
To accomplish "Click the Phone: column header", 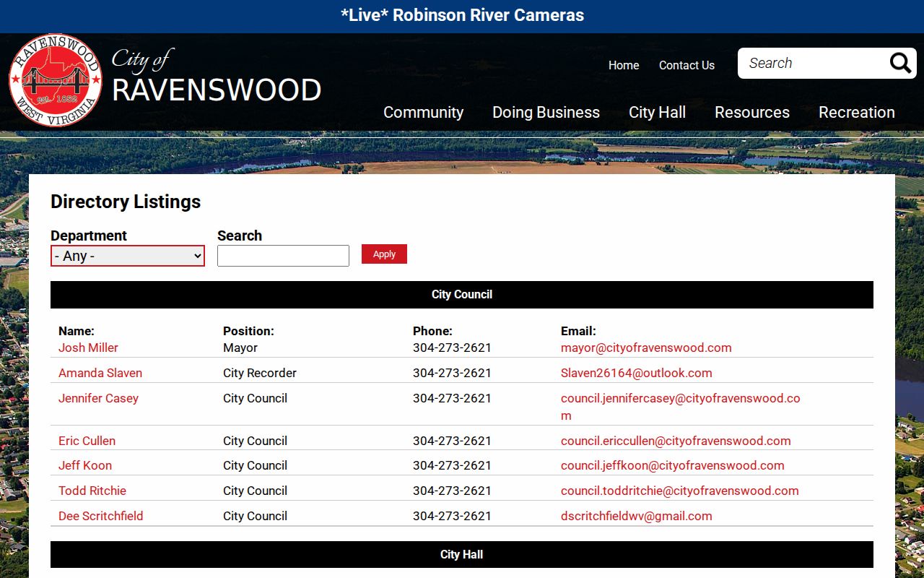I will [x=432, y=331].
